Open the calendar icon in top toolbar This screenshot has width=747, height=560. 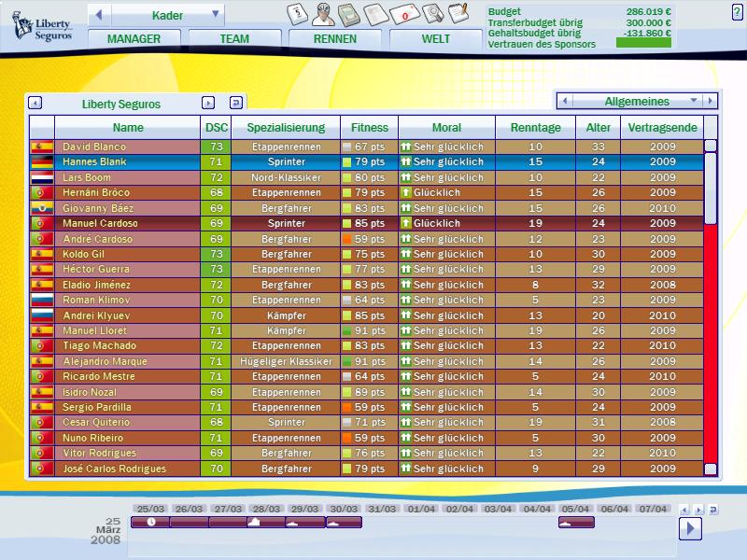click(297, 14)
